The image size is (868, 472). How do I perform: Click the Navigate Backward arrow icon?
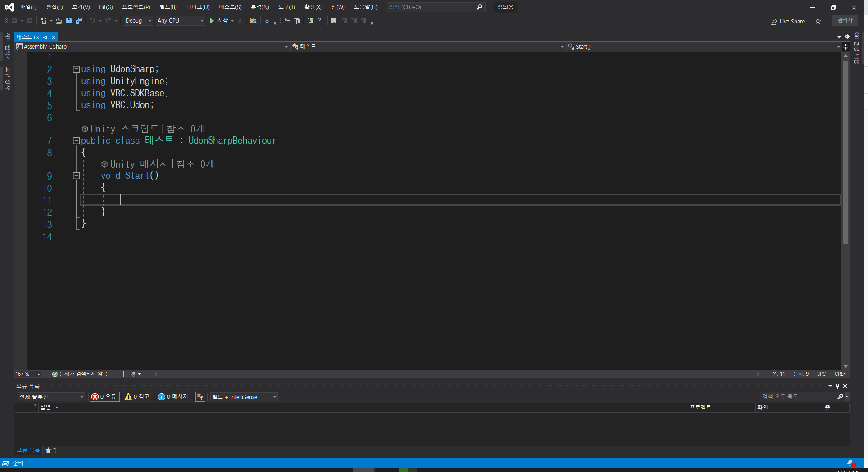[14, 21]
